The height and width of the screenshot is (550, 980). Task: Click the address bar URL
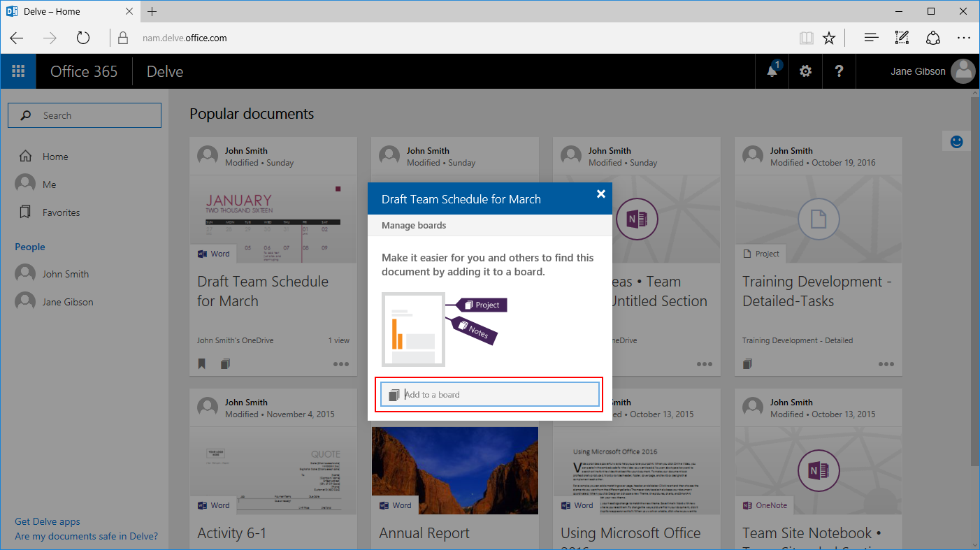(x=185, y=38)
